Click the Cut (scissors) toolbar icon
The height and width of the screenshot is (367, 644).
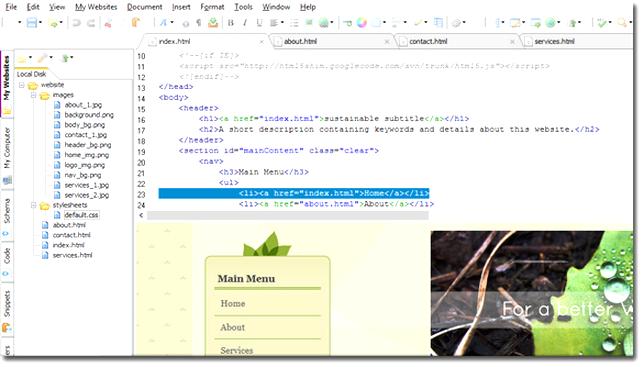(108, 23)
